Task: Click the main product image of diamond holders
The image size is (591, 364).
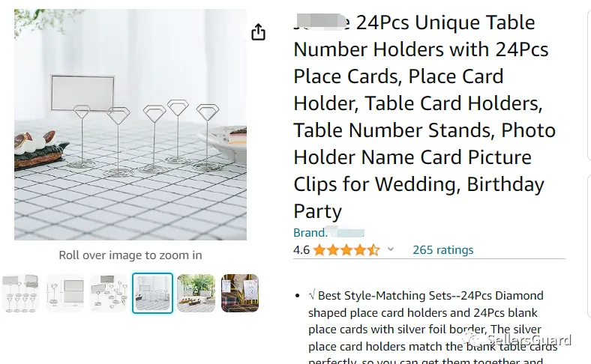Action: [130, 124]
